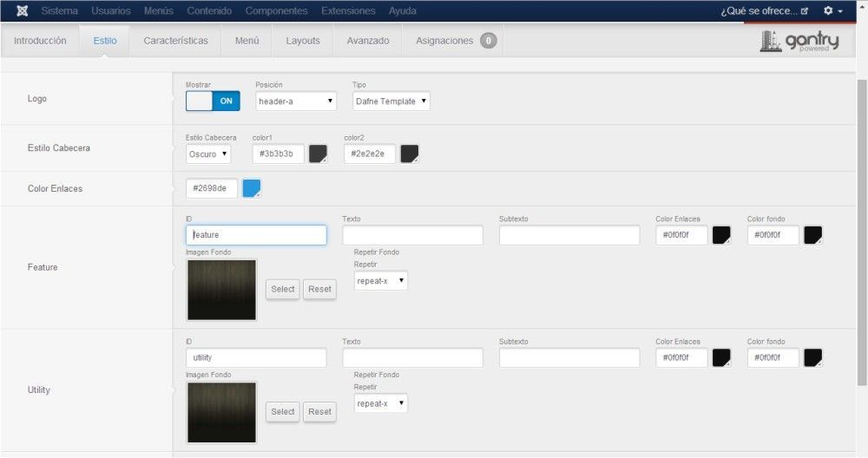Click the Asignaciones count badge

[x=488, y=41]
